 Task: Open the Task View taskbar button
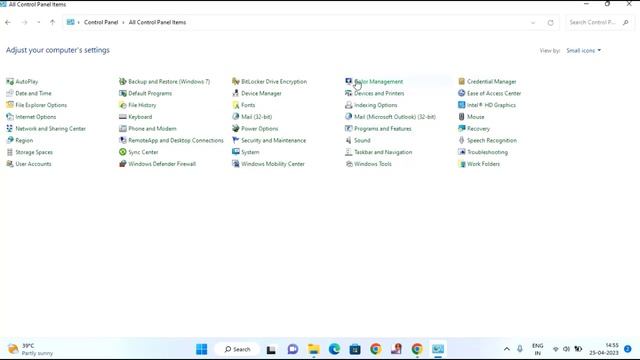tap(271, 349)
